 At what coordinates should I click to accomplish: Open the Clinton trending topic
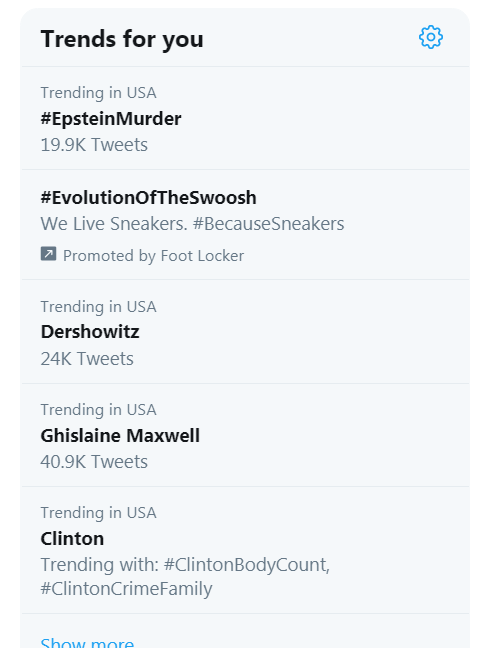coord(72,538)
